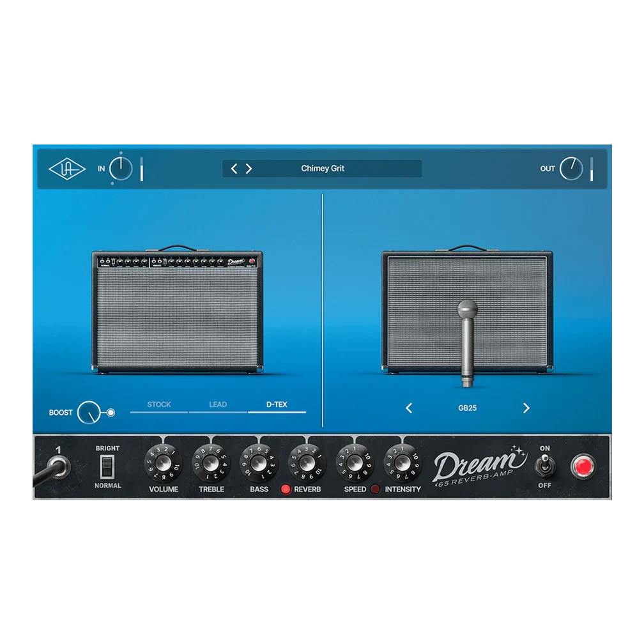Click input jack 1 with cable
Image resolution: width=644 pixels, height=644 pixels.
click(x=59, y=467)
